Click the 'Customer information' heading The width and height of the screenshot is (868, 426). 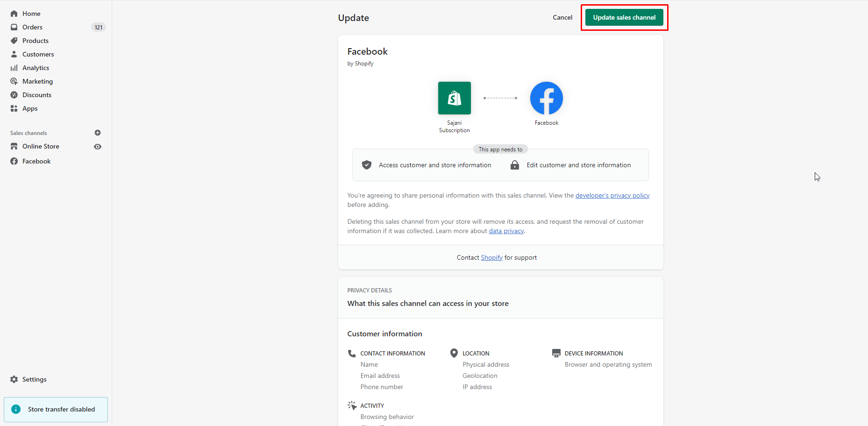pos(384,334)
